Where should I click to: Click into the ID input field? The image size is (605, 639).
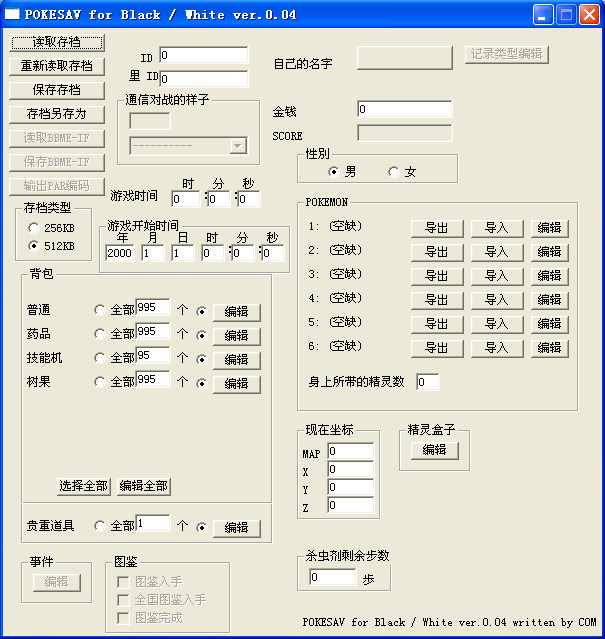click(x=203, y=55)
